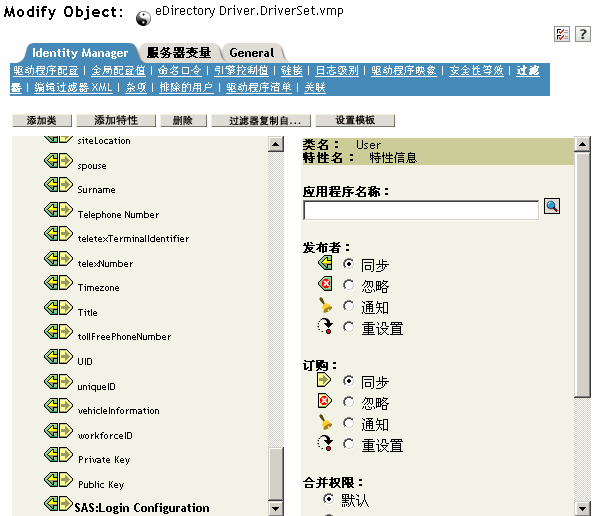Click attribute list scroll up arrow

276,144
